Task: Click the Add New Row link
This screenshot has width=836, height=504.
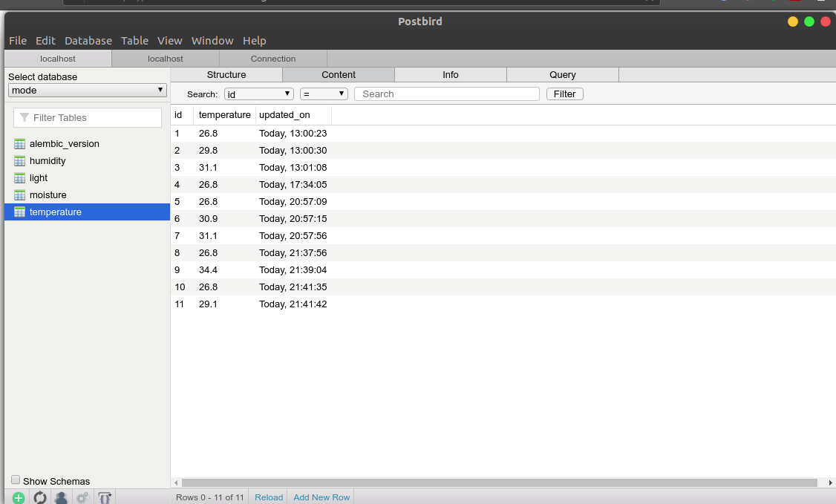Action: tap(321, 497)
